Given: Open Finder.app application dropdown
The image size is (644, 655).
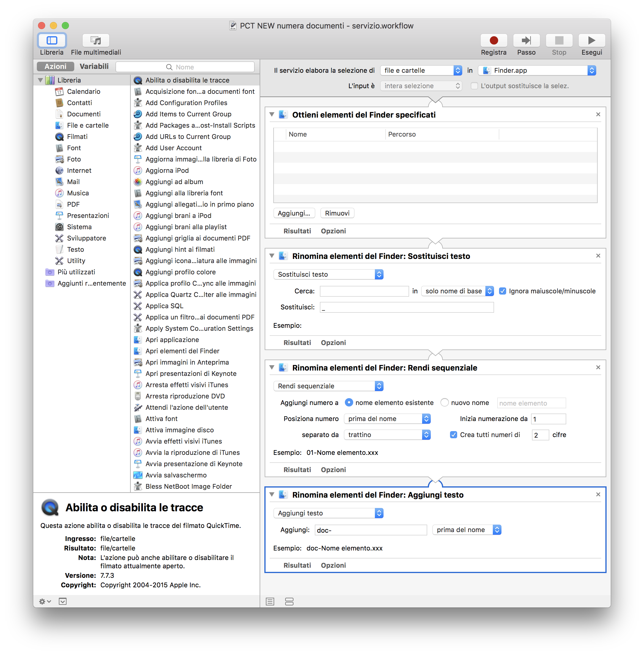Looking at the screenshot, I should [x=537, y=70].
